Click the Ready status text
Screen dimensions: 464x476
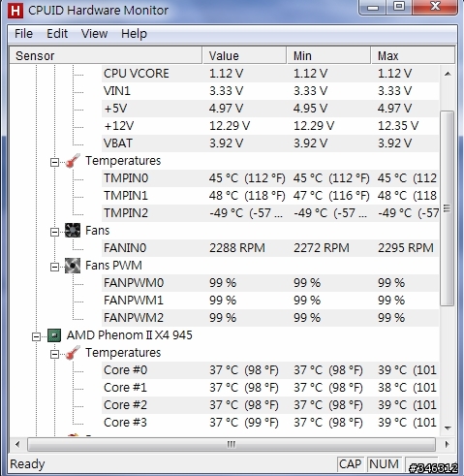point(27,464)
